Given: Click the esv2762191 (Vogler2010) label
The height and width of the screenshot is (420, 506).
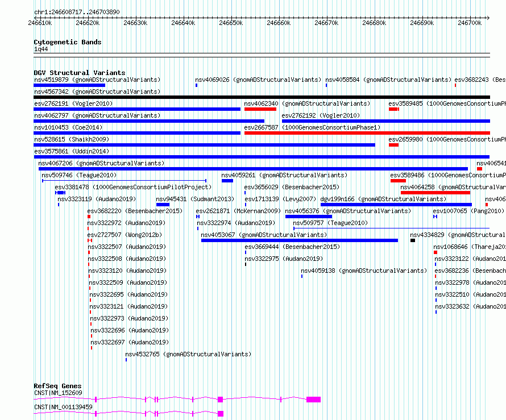Looking at the screenshot, I should coord(73,103).
